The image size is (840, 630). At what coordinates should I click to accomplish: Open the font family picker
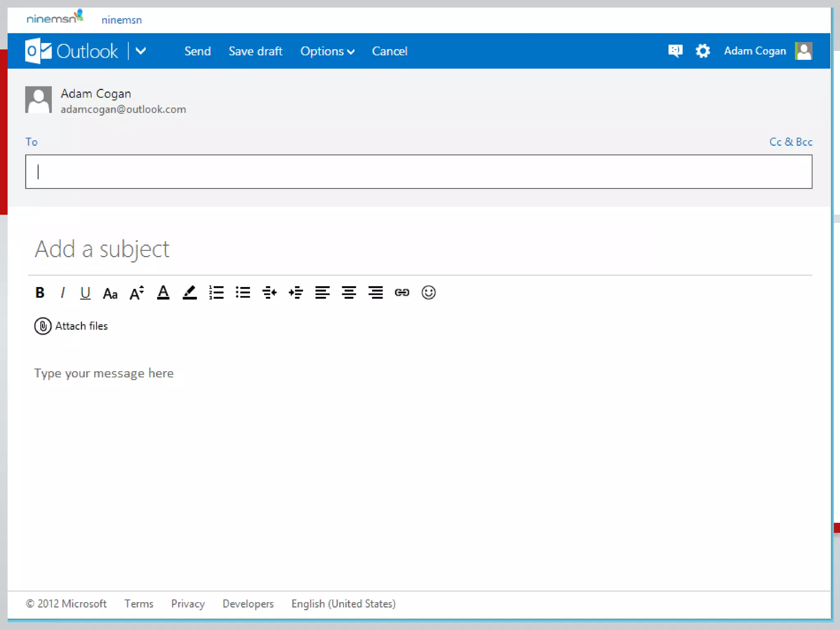pyautogui.click(x=110, y=293)
